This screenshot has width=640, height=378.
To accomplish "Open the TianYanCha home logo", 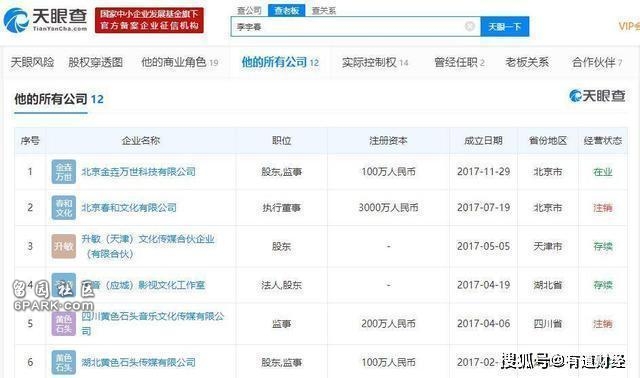I will 45,20.
